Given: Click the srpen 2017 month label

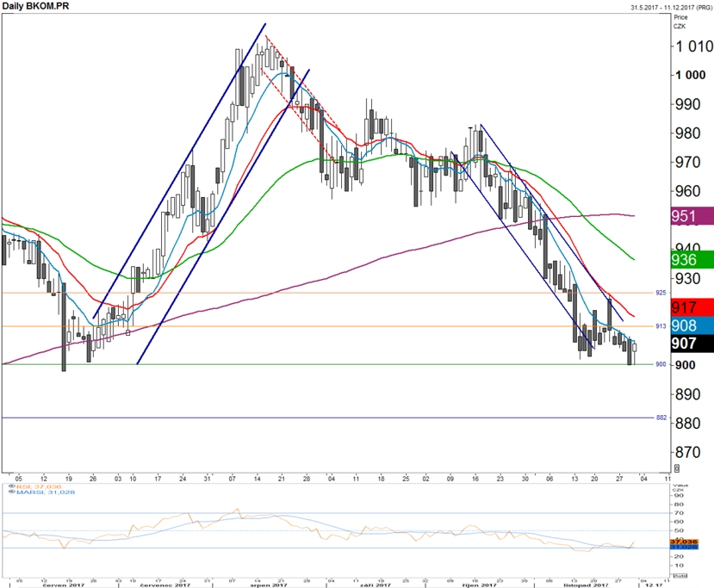Looking at the screenshot, I should pos(269,585).
